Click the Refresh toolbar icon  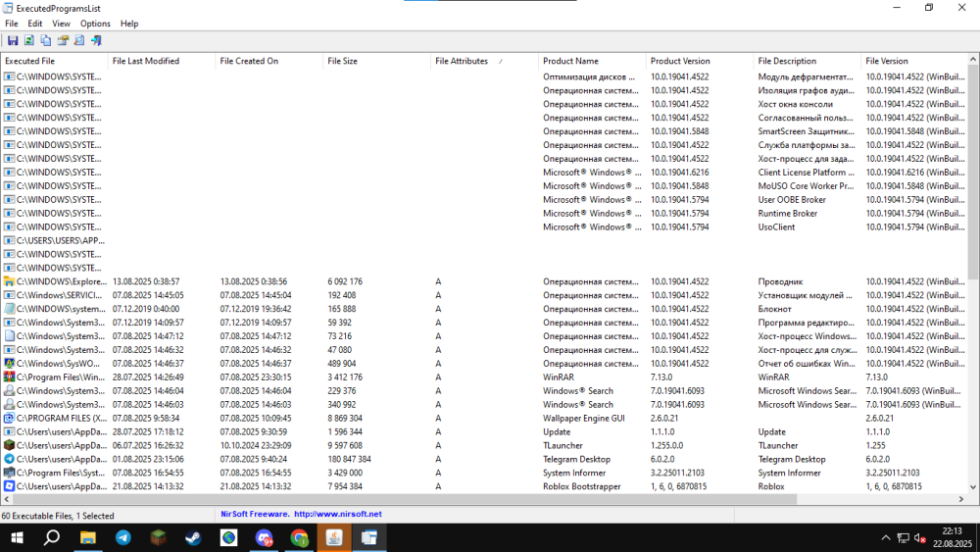point(29,40)
